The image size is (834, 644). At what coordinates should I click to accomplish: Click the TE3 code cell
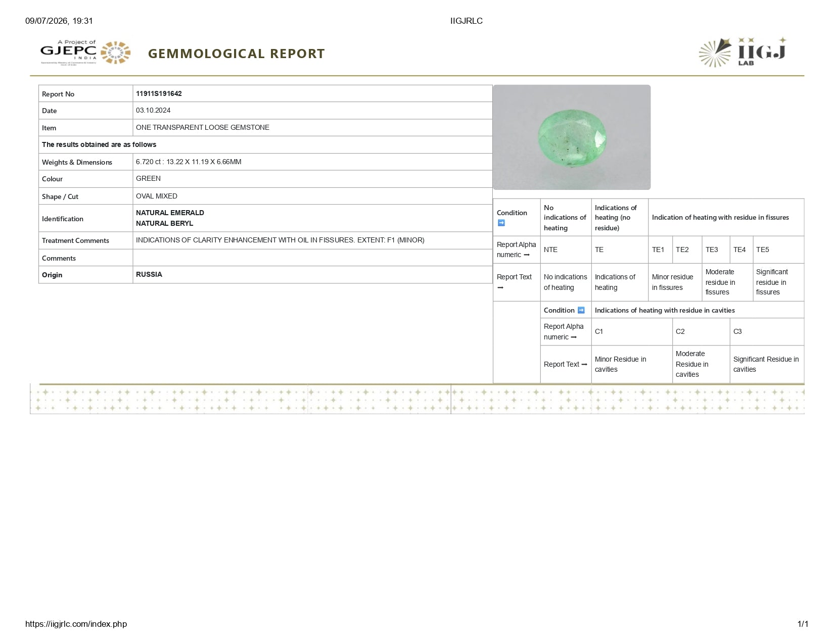click(716, 250)
